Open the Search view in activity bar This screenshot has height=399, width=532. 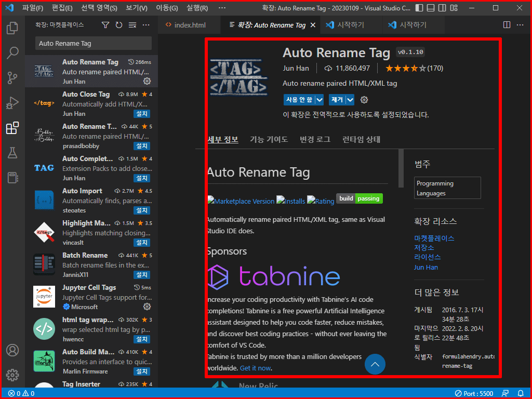12,52
